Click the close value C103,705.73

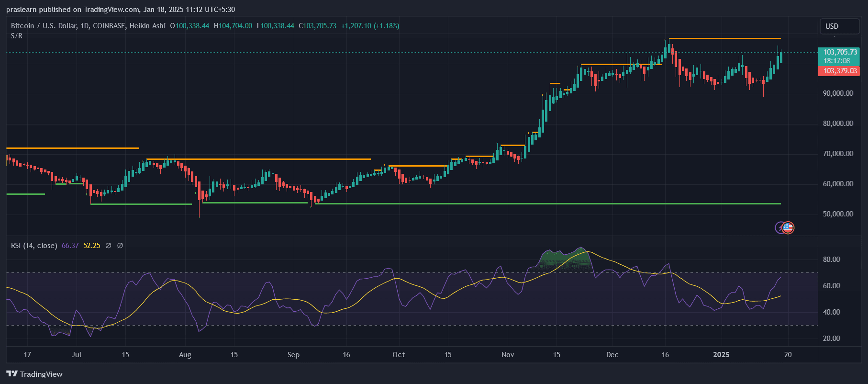pos(317,26)
